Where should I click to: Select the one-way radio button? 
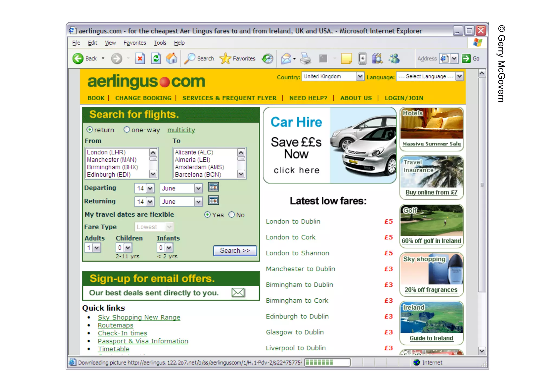coord(127,130)
